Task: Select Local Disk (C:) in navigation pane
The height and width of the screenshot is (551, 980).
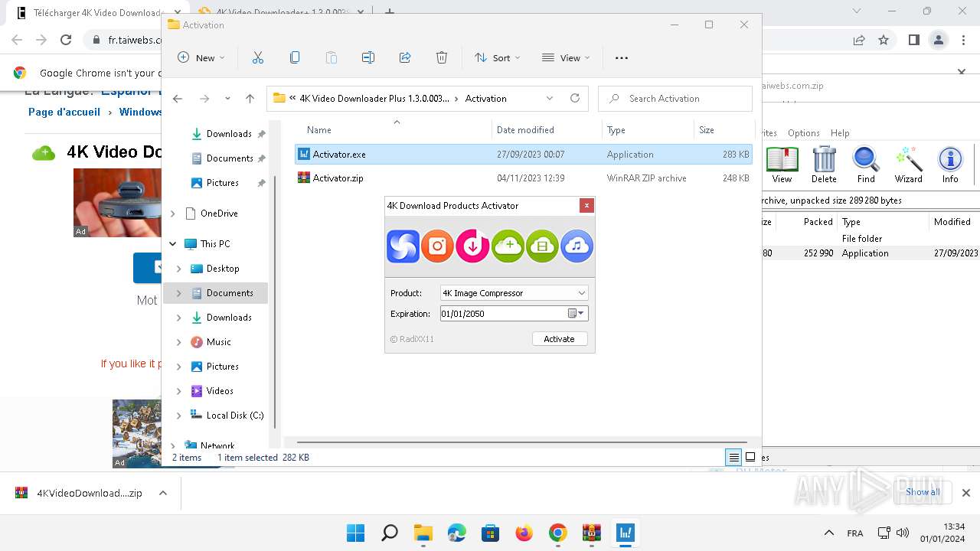Action: click(235, 416)
